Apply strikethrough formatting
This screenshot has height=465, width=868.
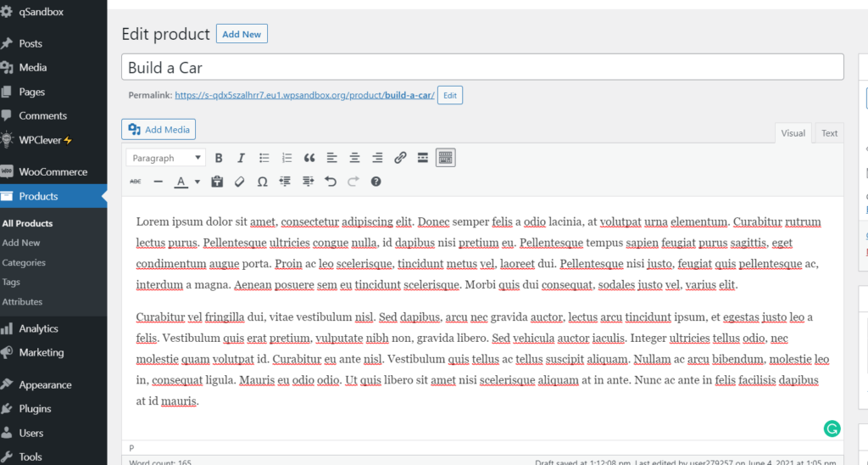(135, 182)
